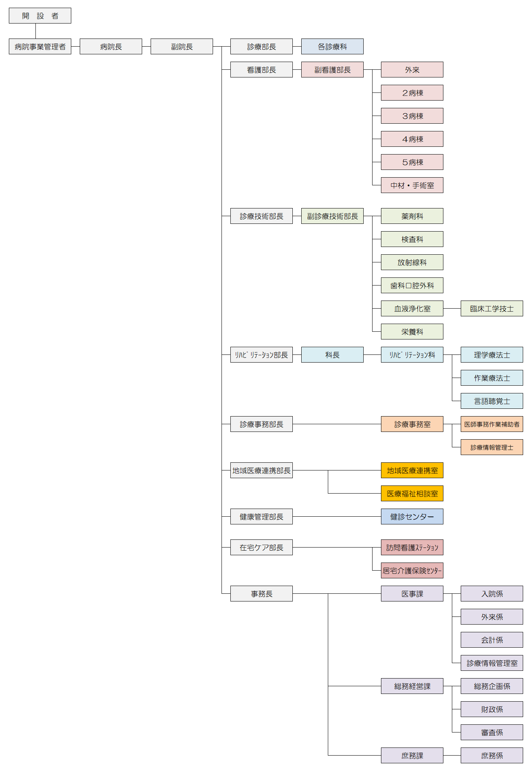Click the 病院長 box
The height and width of the screenshot is (771, 532).
click(111, 47)
